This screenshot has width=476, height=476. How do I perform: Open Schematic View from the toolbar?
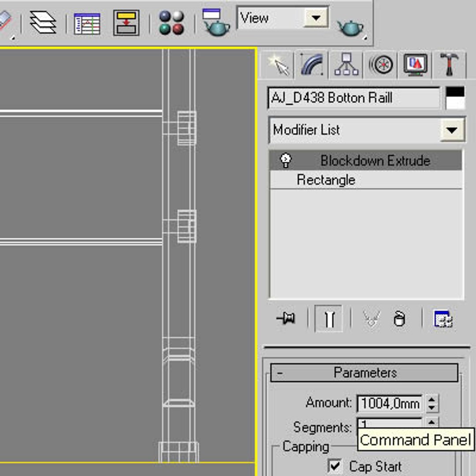coord(126,23)
